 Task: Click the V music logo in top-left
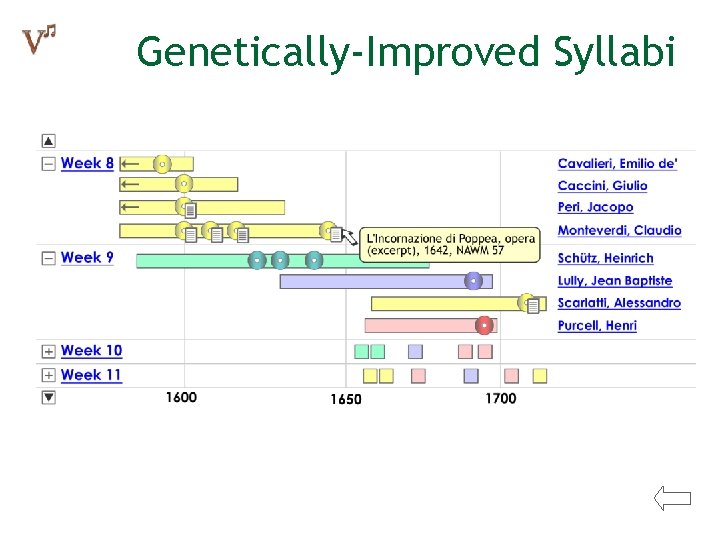[39, 39]
